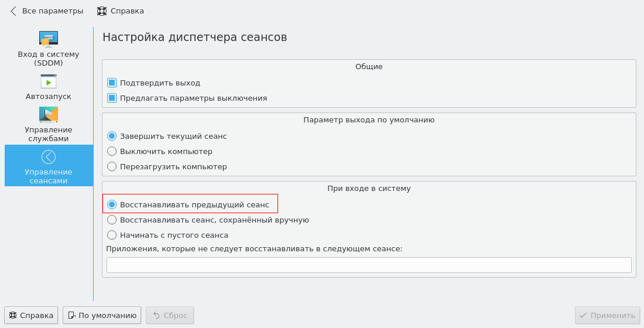Click the Приложения, которые не следует восстанавливать label

254,249
